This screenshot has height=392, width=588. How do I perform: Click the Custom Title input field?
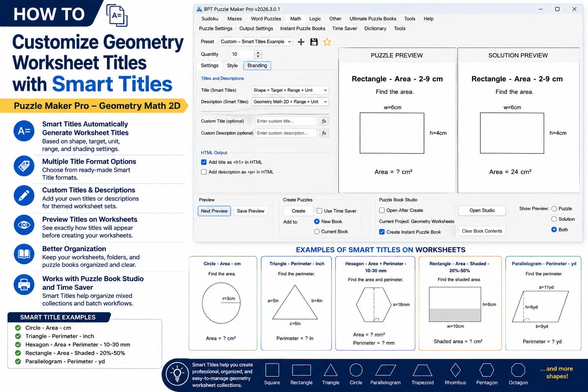coord(286,121)
